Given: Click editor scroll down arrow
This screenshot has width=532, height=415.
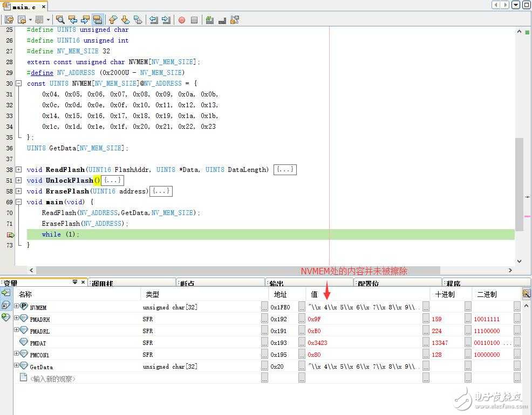Looking at the screenshot, I should pyautogui.click(x=519, y=261).
